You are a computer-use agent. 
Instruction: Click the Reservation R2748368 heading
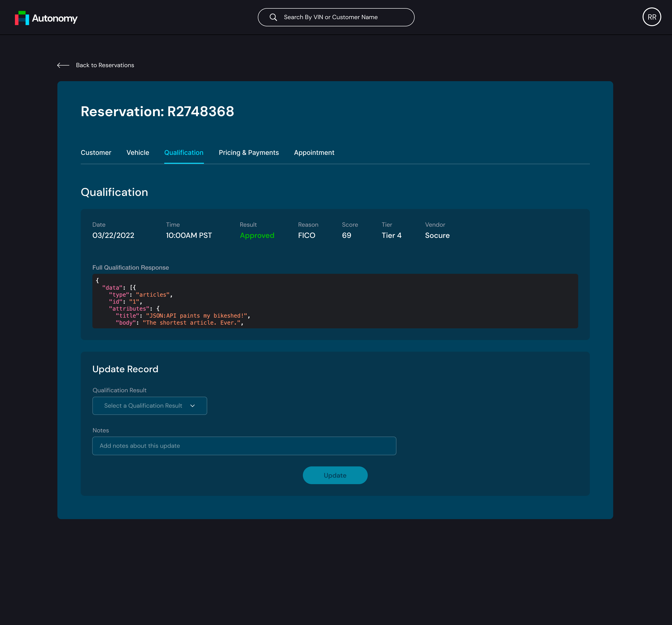[157, 111]
